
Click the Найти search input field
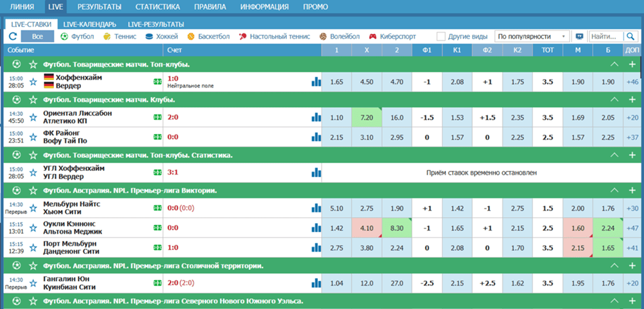point(605,36)
